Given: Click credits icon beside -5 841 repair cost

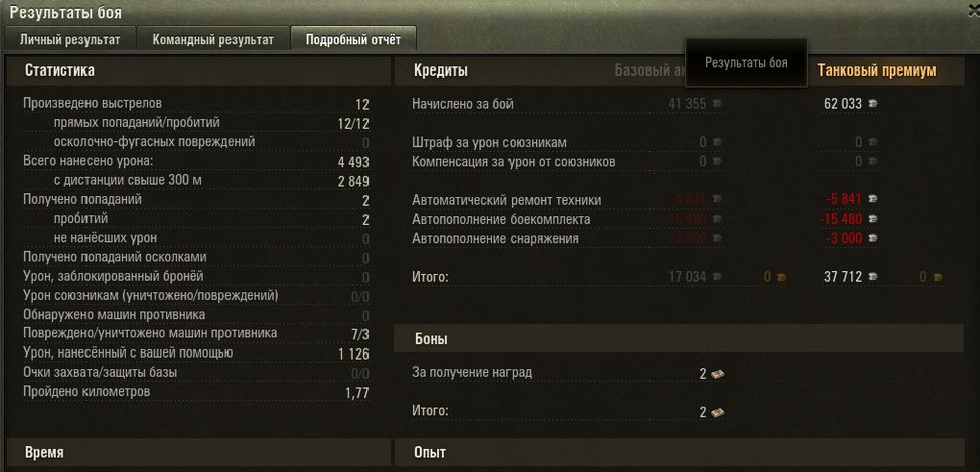Looking at the screenshot, I should point(872,199).
